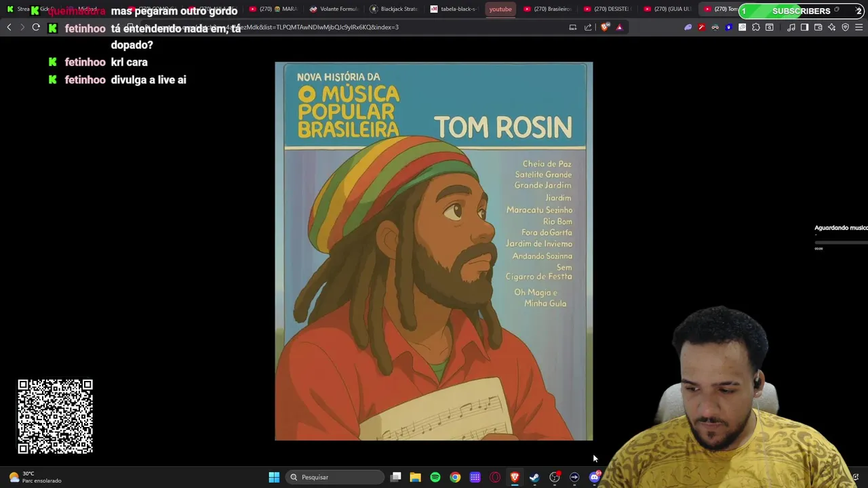
Task: Click 'fetinhoo' username beside 'krl cara'
Action: pyautogui.click(x=85, y=62)
